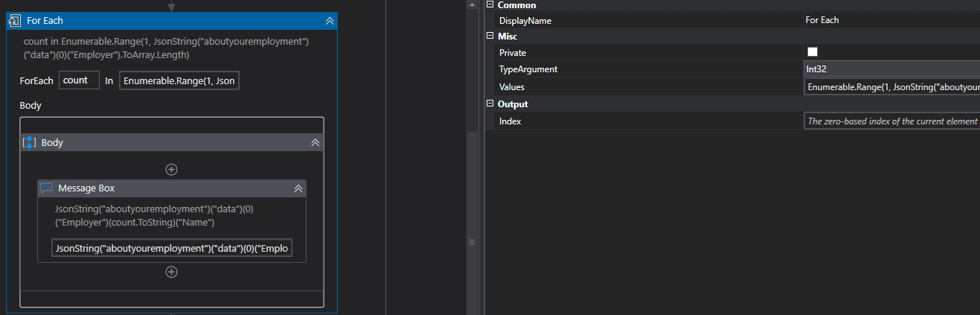The height and width of the screenshot is (315, 980).
Task: Click the Values property field
Action: [891, 87]
